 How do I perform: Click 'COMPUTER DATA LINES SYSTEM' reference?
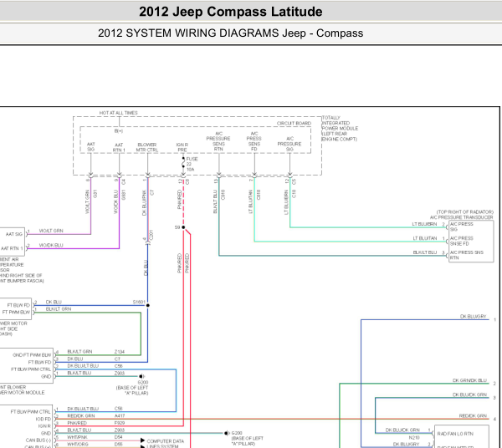coord(165,444)
